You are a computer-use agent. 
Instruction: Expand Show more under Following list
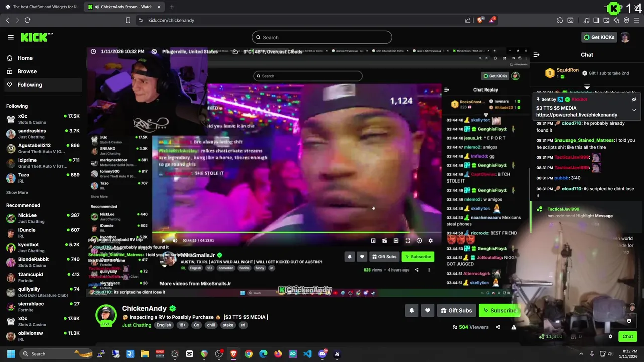(17, 192)
